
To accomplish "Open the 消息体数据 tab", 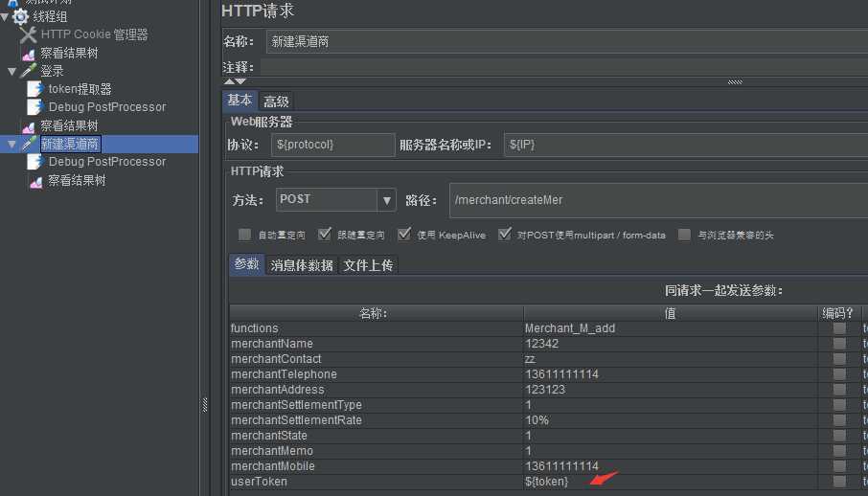I will tap(302, 265).
